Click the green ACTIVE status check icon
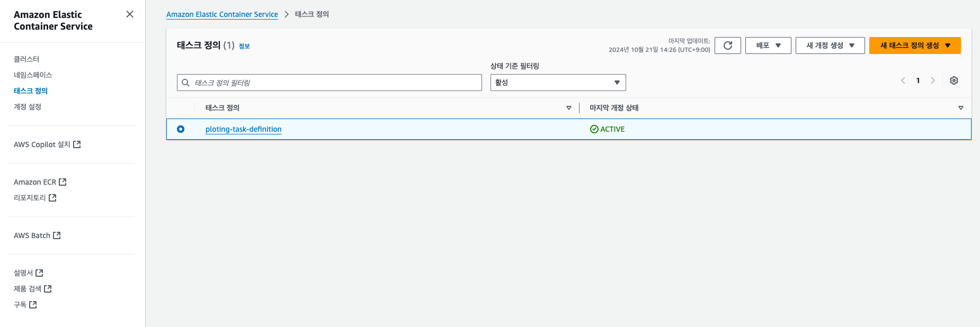This screenshot has width=980, height=327. [x=594, y=129]
